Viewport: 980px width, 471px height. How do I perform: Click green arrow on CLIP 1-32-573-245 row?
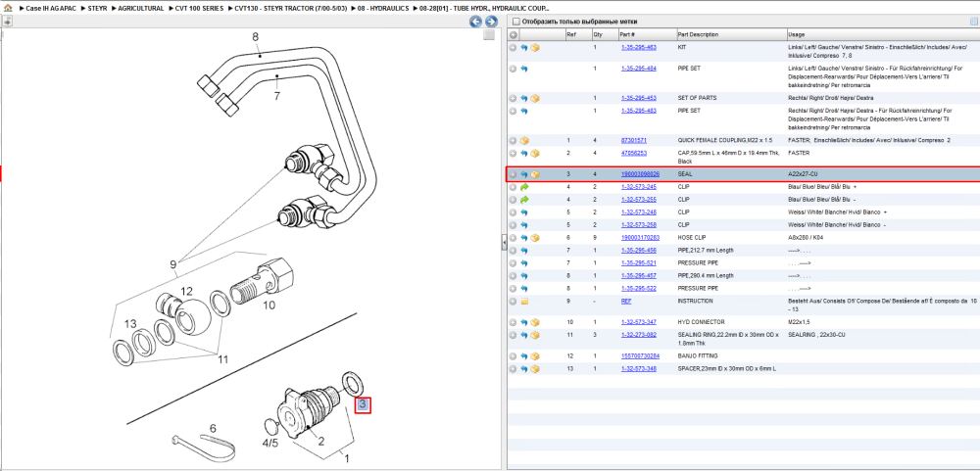523,187
